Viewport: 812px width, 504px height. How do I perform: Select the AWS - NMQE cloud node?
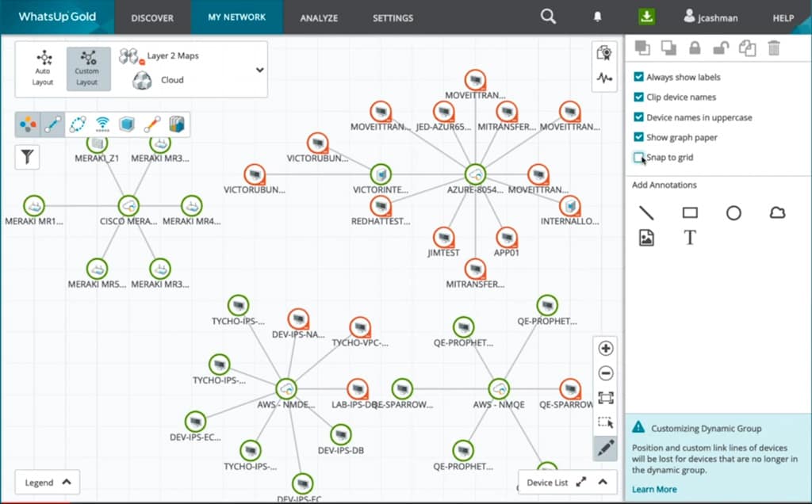coord(499,389)
